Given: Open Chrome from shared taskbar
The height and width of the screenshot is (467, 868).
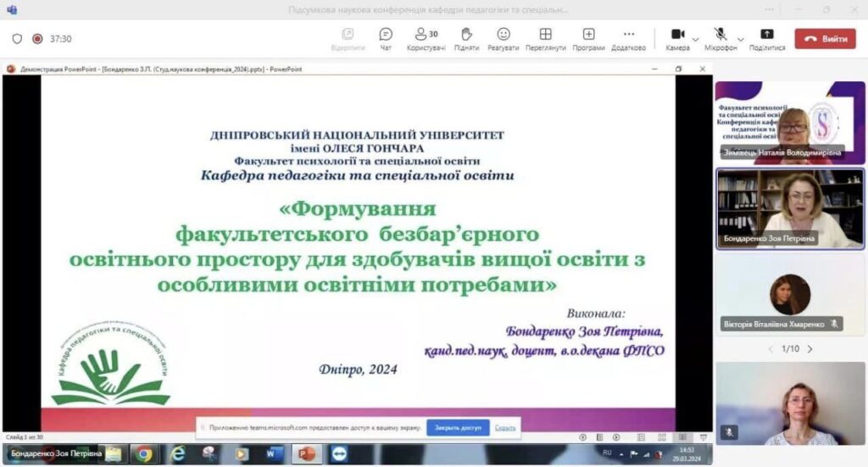Looking at the screenshot, I should (x=144, y=454).
